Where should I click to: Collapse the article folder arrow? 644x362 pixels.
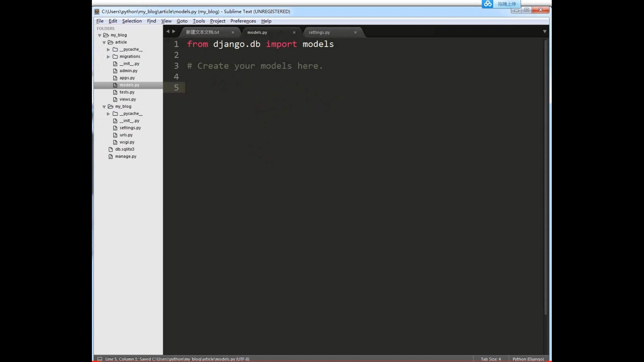pos(104,43)
